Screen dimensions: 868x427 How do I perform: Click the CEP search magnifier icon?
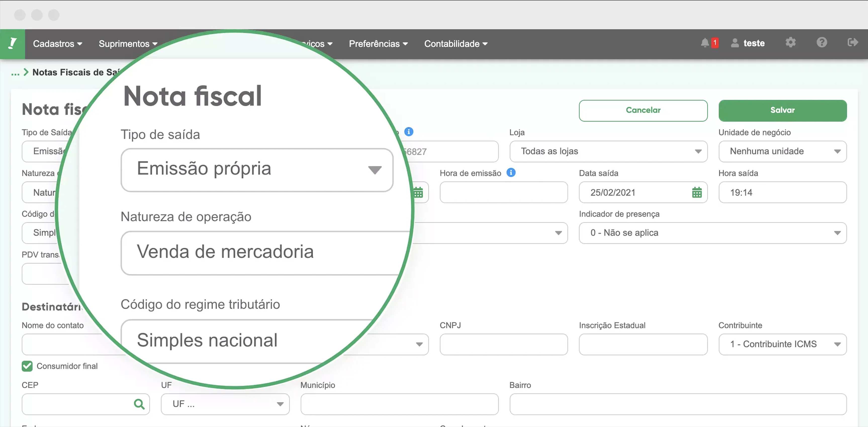(139, 404)
